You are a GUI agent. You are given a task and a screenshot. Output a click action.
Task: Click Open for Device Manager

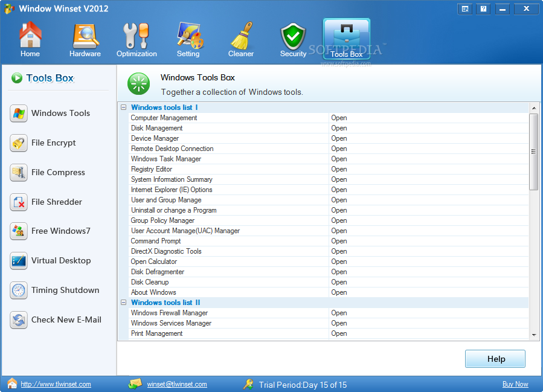tap(339, 138)
